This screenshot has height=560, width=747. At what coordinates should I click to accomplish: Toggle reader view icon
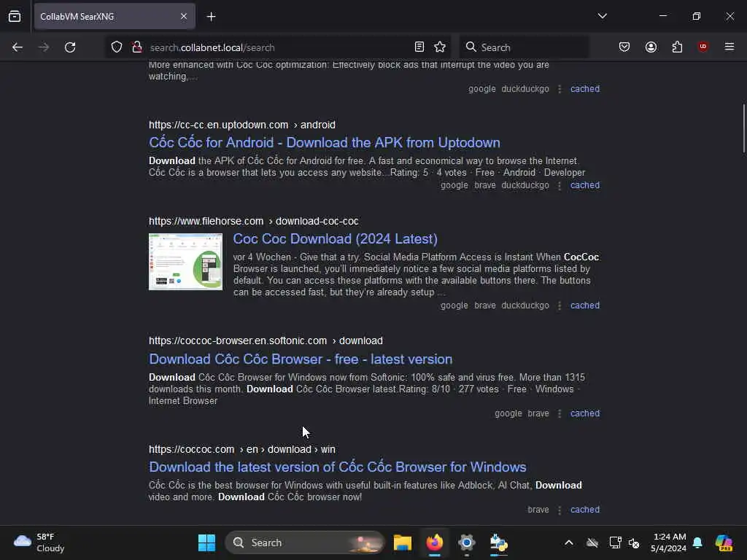[419, 47]
